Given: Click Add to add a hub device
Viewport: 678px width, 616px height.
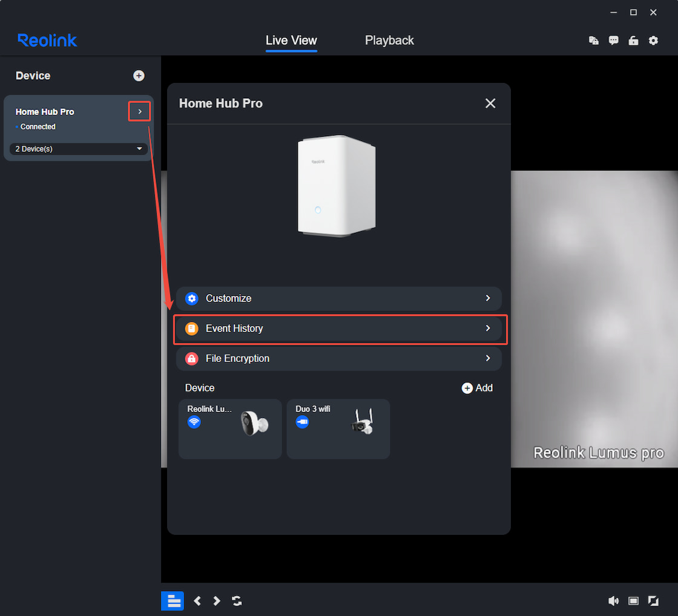Looking at the screenshot, I should [477, 388].
